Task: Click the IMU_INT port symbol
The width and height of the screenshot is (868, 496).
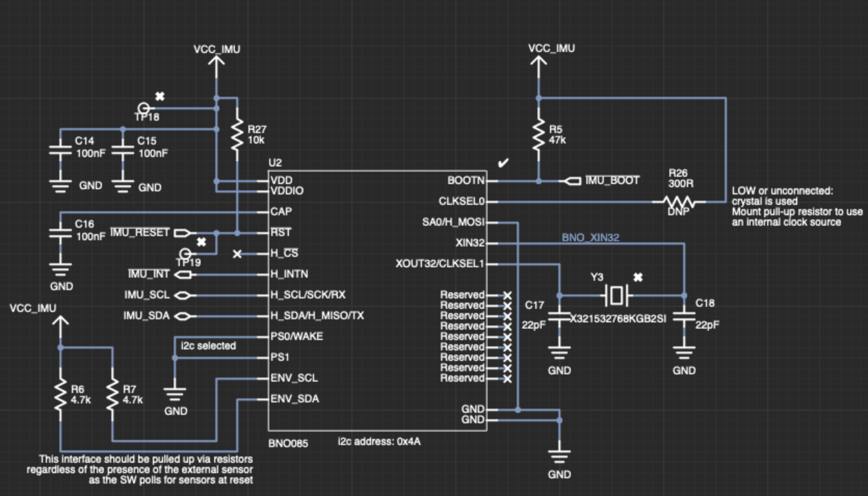Action: [x=182, y=275]
